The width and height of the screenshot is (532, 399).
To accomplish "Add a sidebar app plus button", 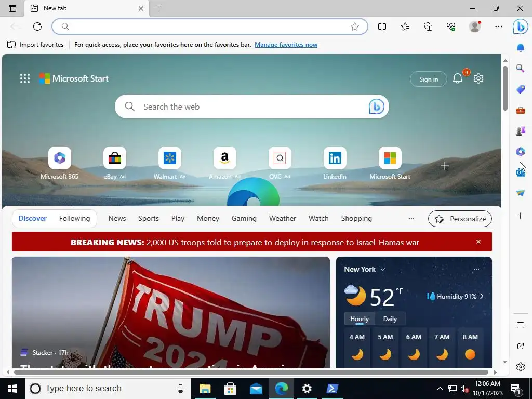I will (521, 216).
